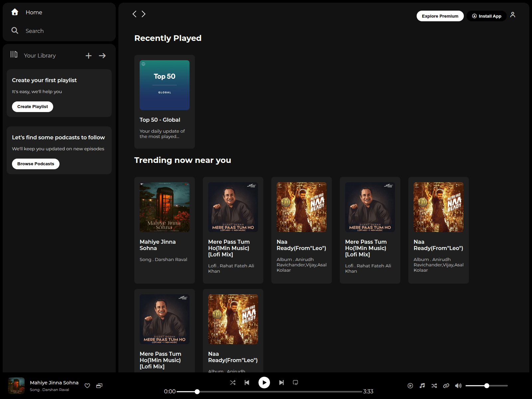Click the chain link icon
Screen dimensions: 532x399
446,386
